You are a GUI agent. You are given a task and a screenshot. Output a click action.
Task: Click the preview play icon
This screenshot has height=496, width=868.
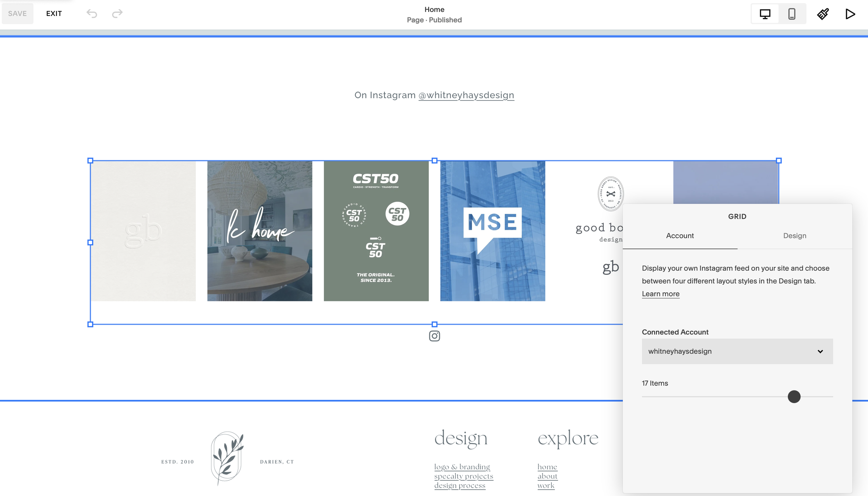tap(850, 14)
